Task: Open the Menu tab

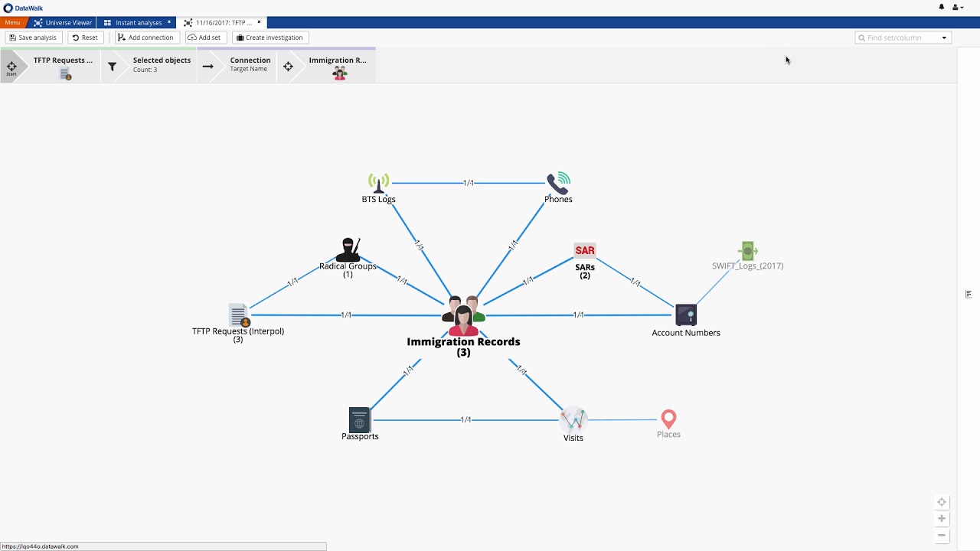Action: coord(12,23)
